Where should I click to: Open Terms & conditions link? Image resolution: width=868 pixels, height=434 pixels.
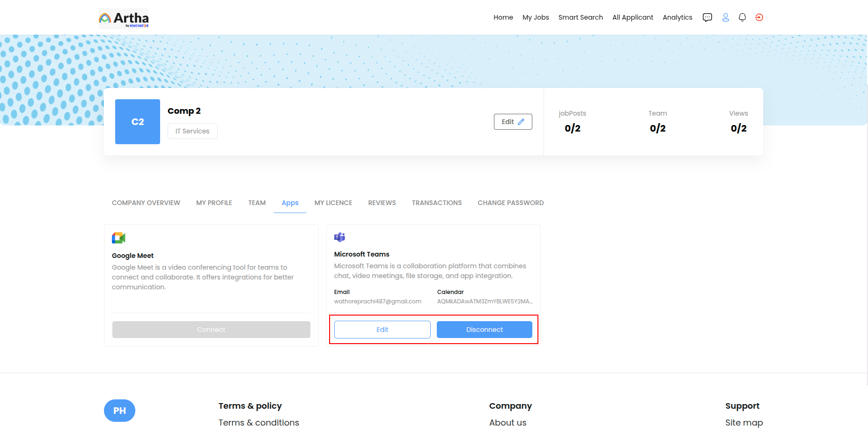point(258,423)
